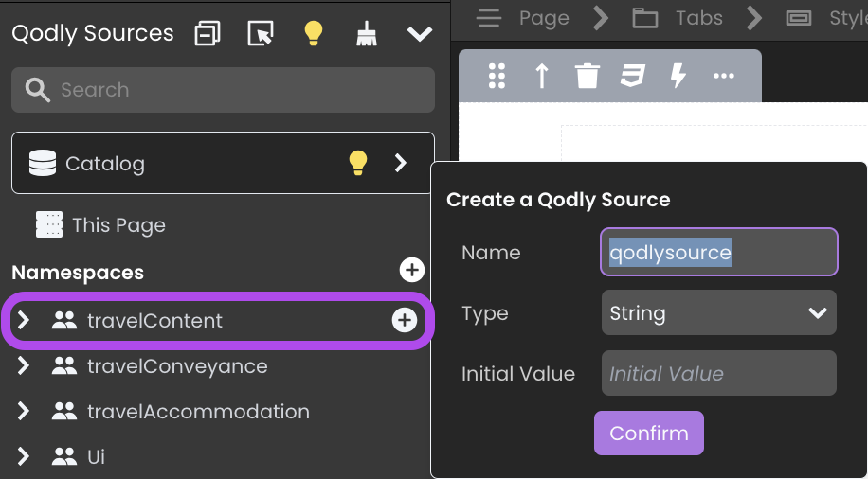Click the broom cleanup icon
Viewport: 868px width, 479px height.
coord(367,34)
